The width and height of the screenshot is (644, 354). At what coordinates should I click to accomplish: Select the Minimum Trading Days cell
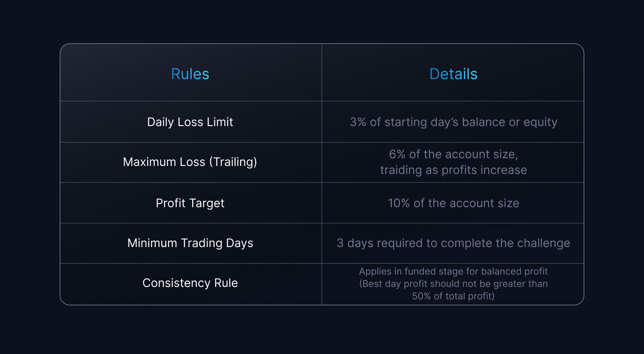[190, 243]
